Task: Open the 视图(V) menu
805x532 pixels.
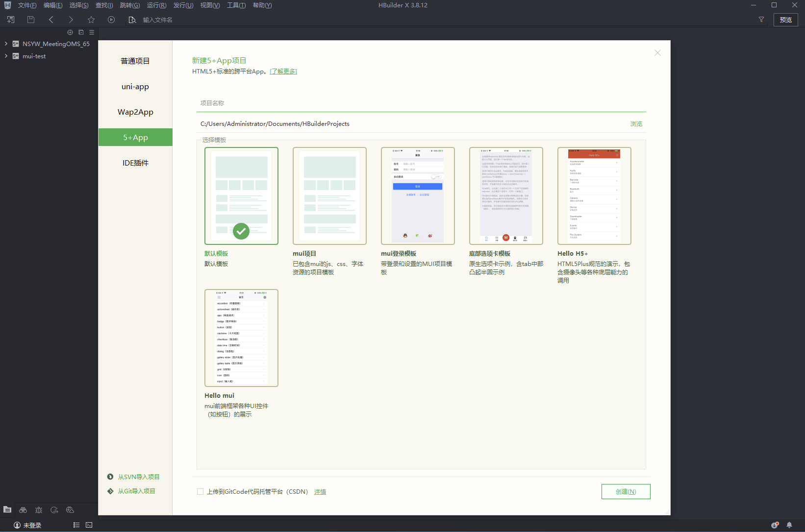Action: (210, 5)
